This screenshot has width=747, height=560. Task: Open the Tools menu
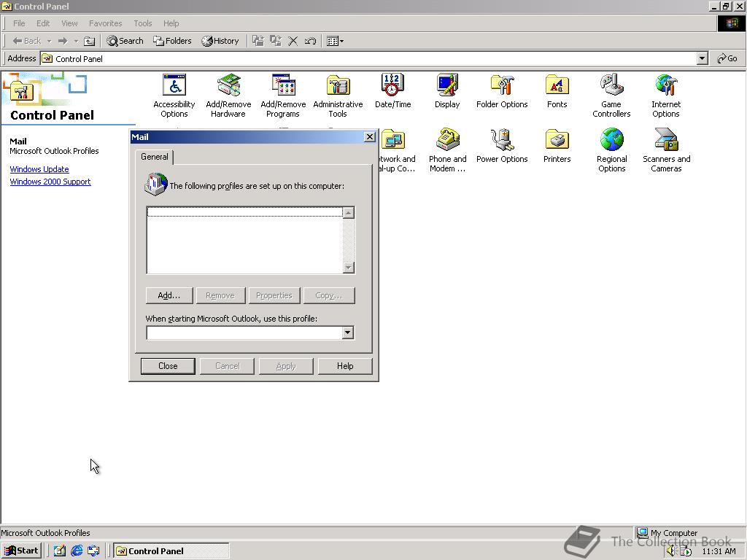coord(142,23)
